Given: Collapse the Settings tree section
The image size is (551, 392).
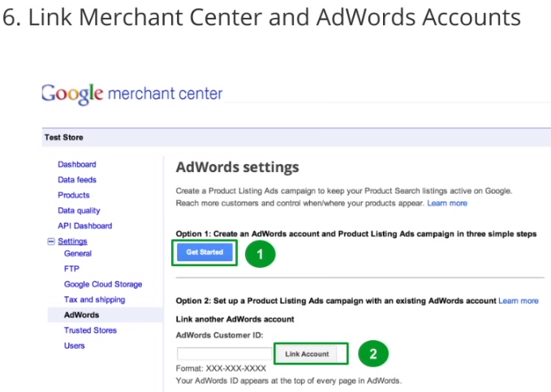Looking at the screenshot, I should (x=51, y=241).
